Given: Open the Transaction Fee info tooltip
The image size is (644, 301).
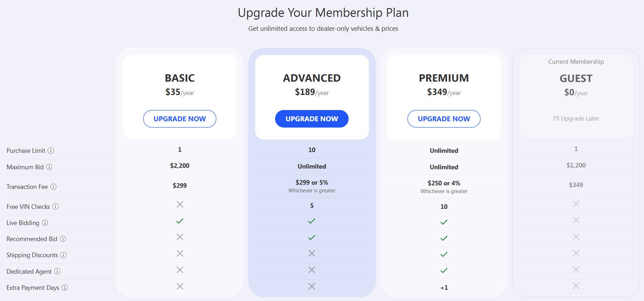Looking at the screenshot, I should (54, 187).
